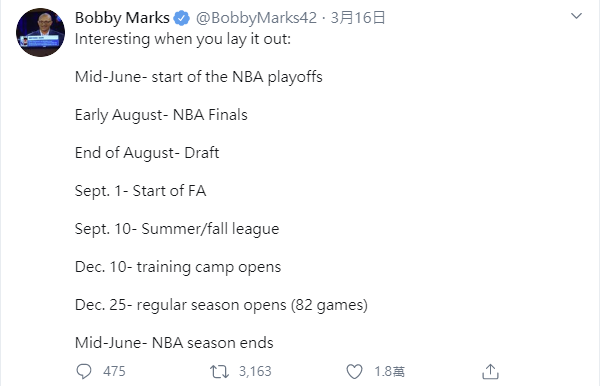Click the 'End of August- Draft' line
The height and width of the screenshot is (386, 600).
147,153
